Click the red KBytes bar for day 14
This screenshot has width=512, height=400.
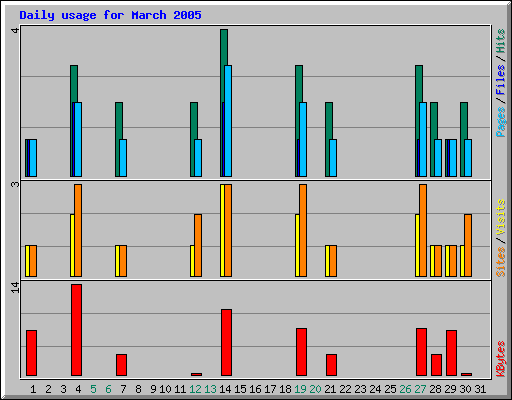(226, 343)
